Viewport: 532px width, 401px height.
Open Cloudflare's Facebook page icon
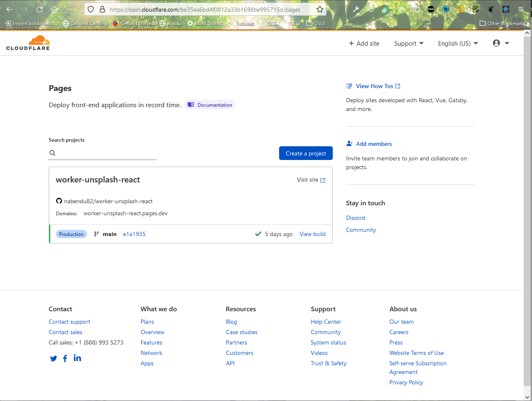pos(65,359)
